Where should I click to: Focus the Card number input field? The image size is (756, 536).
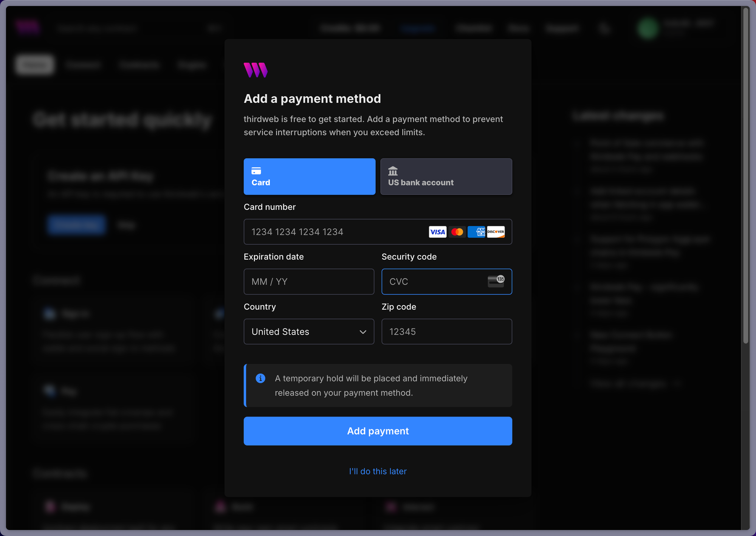pyautogui.click(x=333, y=232)
